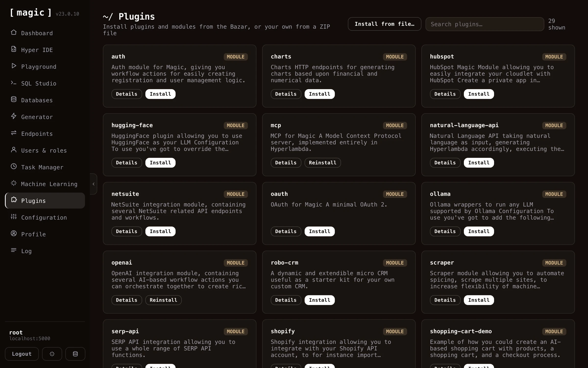Click the Users & roles person icon

(x=14, y=150)
